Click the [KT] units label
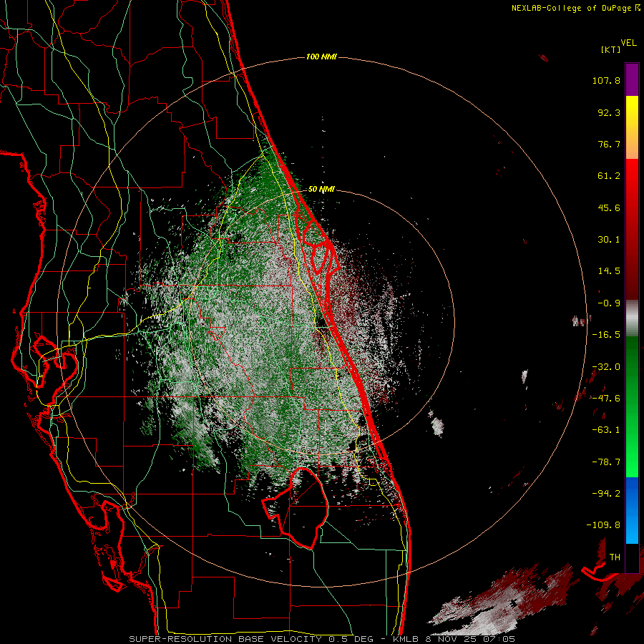 pyautogui.click(x=610, y=49)
